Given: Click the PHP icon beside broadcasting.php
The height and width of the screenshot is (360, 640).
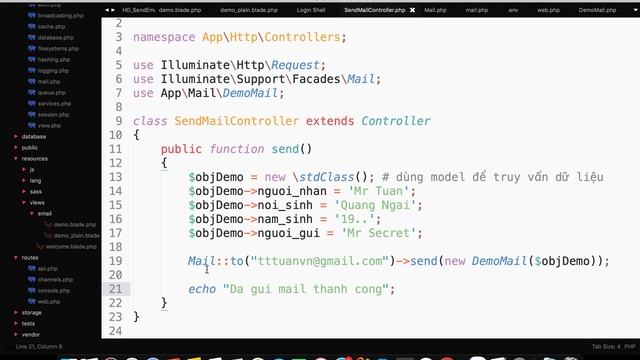Looking at the screenshot, I should (x=31, y=16).
